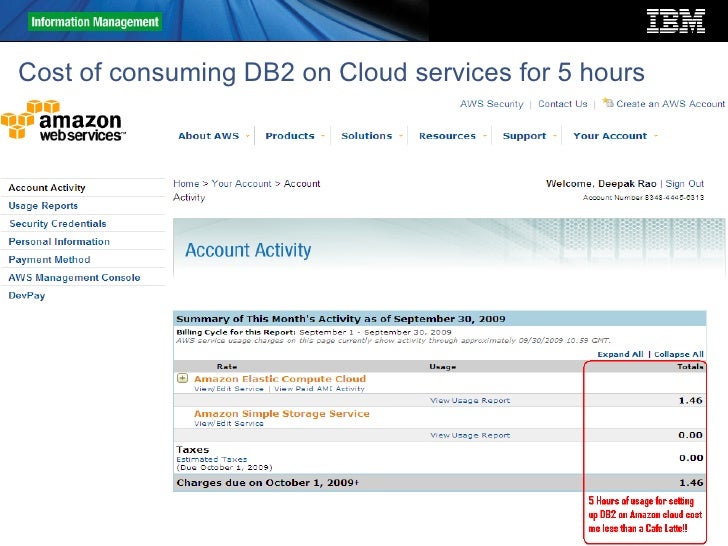Click the Account Activity page banner title

coord(248,250)
